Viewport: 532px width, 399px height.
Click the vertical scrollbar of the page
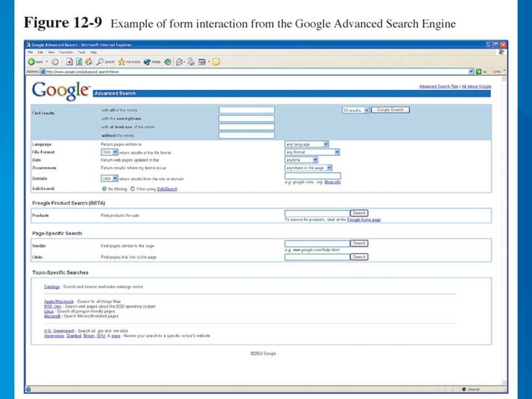click(504, 231)
